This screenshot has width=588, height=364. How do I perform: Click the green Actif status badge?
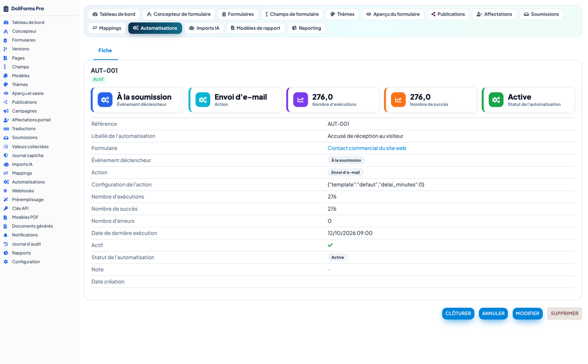(98, 79)
